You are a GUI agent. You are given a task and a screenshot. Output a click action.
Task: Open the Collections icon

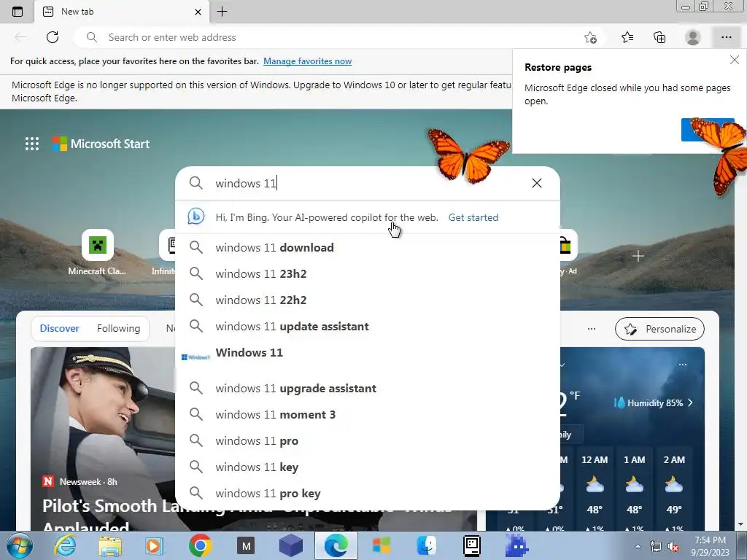(x=659, y=37)
